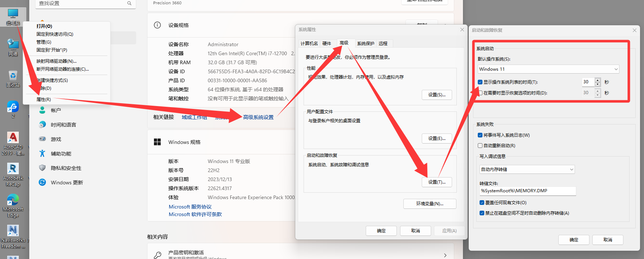Switch to the 系统保护 tab
The height and width of the screenshot is (259, 644).
(366, 43)
